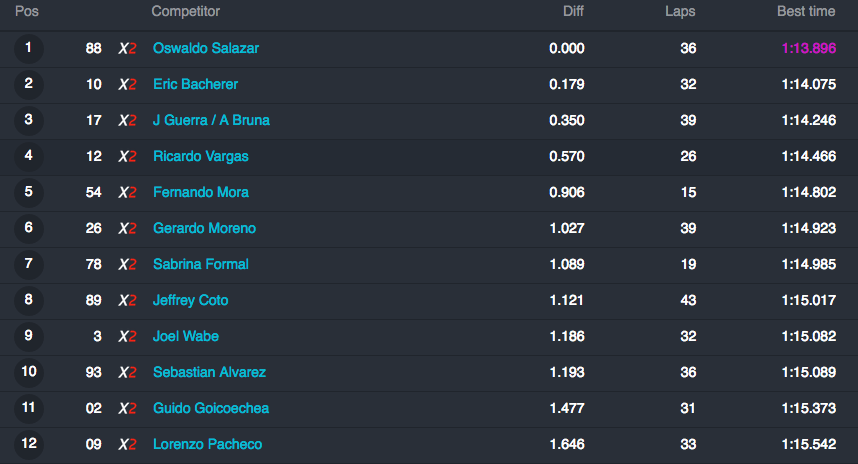Open J Guerra / A Bruna competitor link
The width and height of the screenshot is (858, 464).
coord(211,120)
